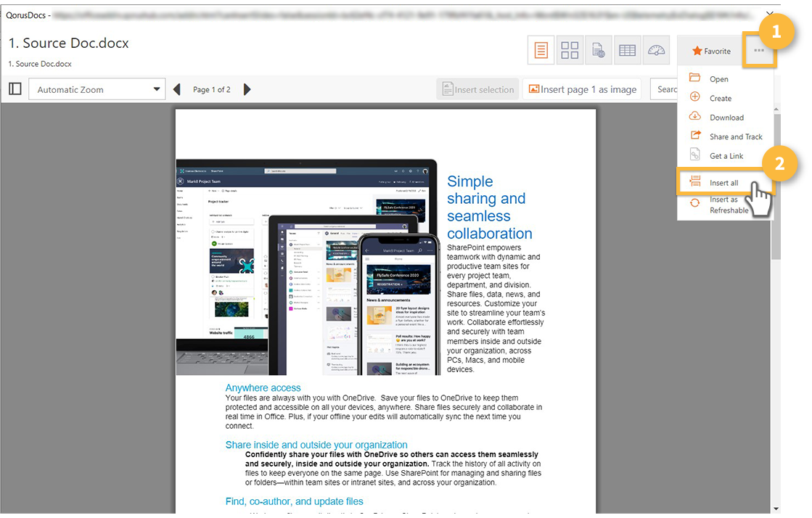Click the Search input field
812x518 pixels.
664,89
